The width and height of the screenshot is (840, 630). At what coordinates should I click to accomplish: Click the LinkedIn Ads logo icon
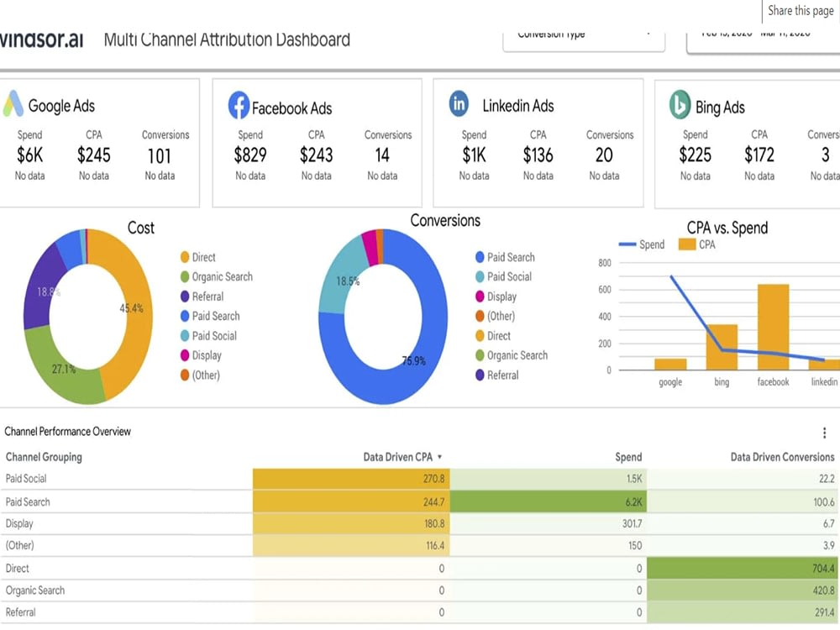[459, 105]
